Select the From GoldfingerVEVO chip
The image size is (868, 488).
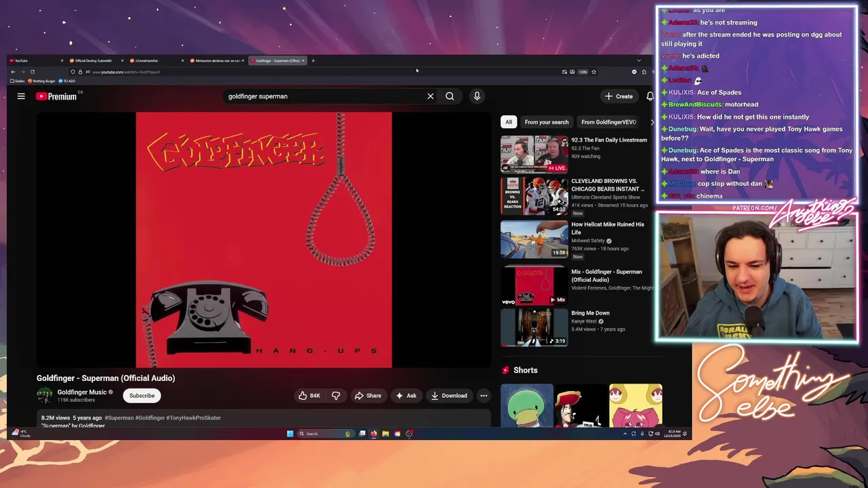point(608,122)
